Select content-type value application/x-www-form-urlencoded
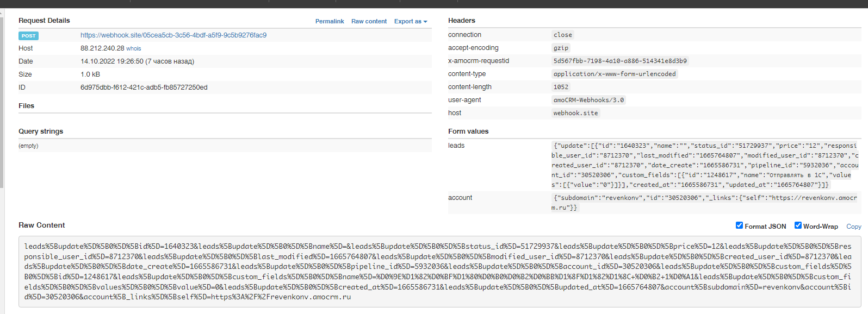The height and width of the screenshot is (314, 868). (x=615, y=74)
